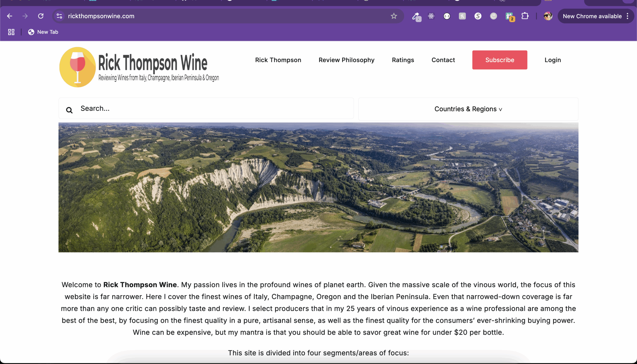
Task: Go to Review Philosophy page
Action: (x=346, y=60)
